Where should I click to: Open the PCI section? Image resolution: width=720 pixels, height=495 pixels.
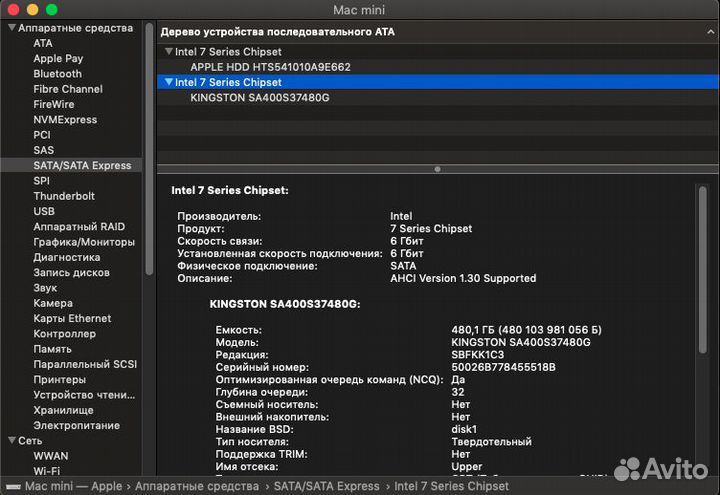click(42, 135)
